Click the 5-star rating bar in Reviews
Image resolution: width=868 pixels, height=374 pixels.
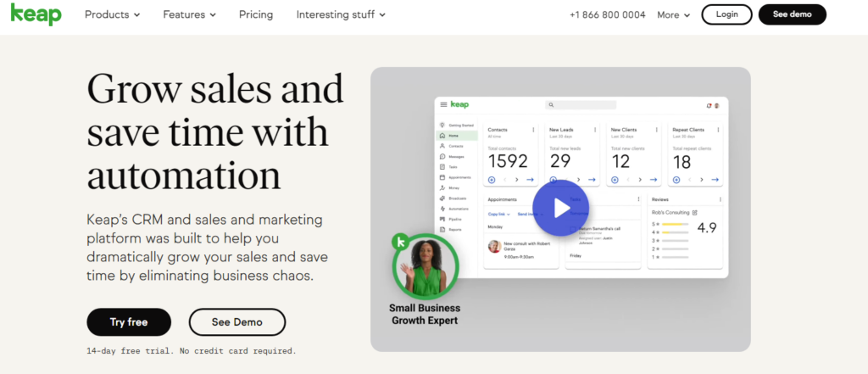click(676, 224)
